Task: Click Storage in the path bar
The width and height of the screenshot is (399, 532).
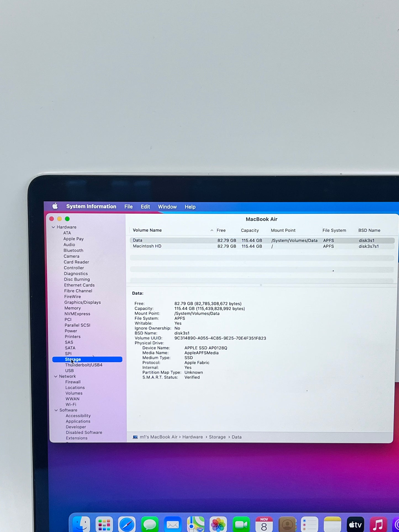Action: point(217,437)
